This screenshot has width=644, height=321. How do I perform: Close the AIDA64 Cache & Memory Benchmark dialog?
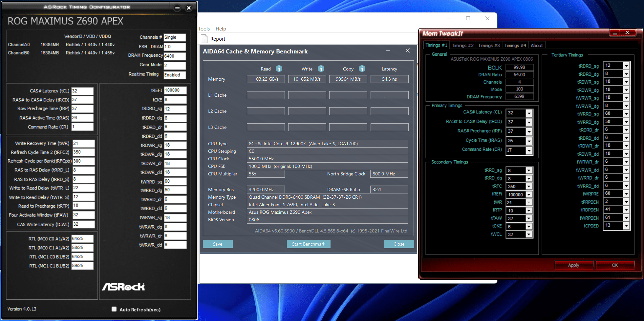click(407, 50)
